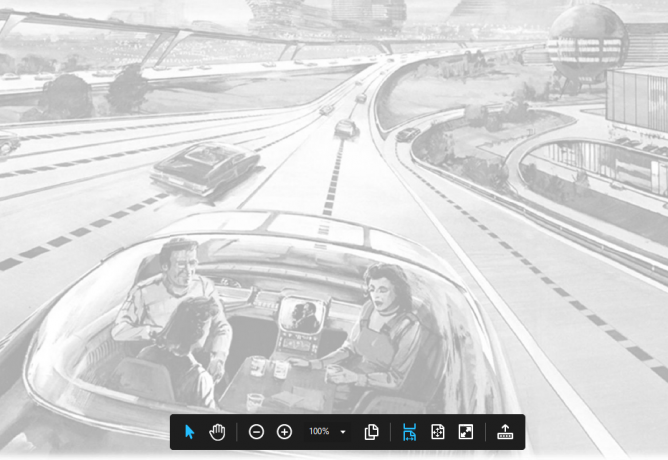This screenshot has height=460, width=668.
Task: Open the zoom level dropdown arrow
Action: (x=344, y=432)
